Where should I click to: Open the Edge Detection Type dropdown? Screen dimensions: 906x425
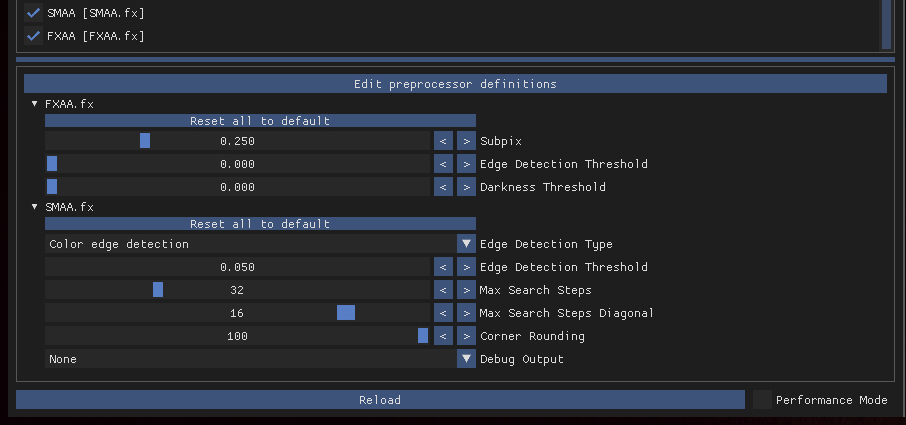tap(466, 244)
